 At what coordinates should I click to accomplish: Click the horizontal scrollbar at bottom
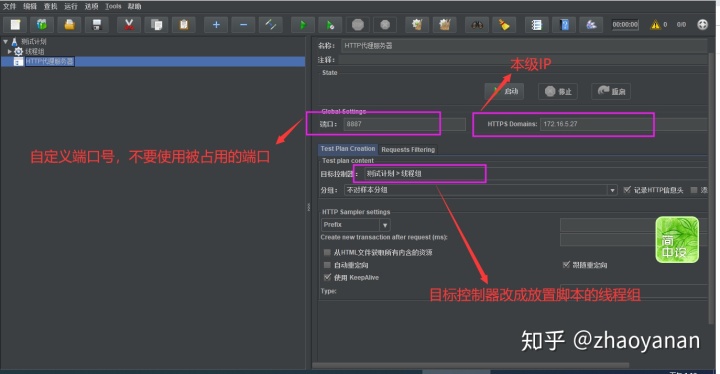(471, 366)
